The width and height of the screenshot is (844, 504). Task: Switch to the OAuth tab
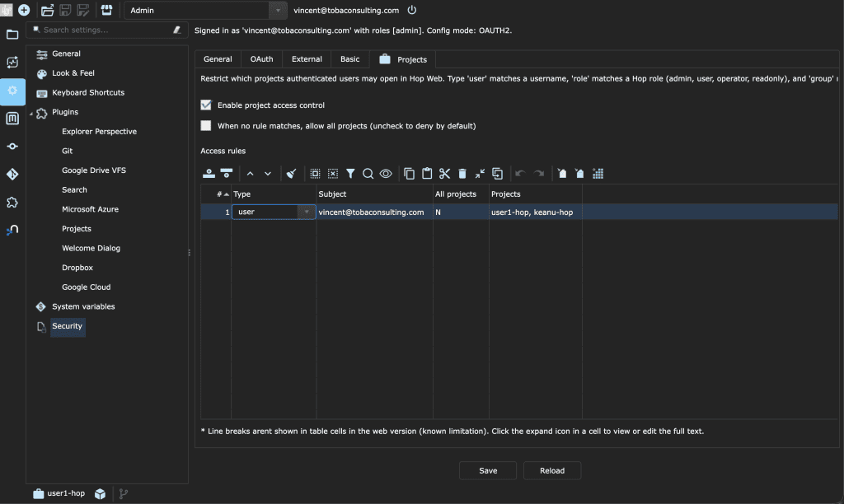[261, 59]
